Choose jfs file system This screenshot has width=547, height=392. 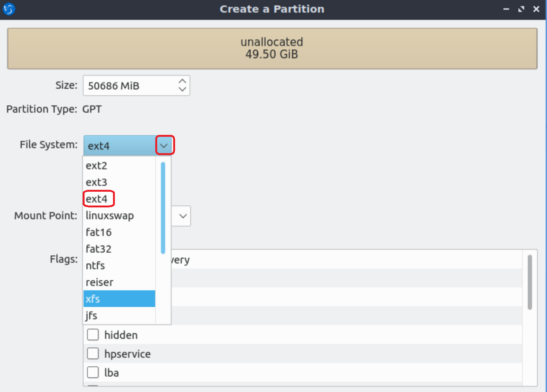pos(92,316)
